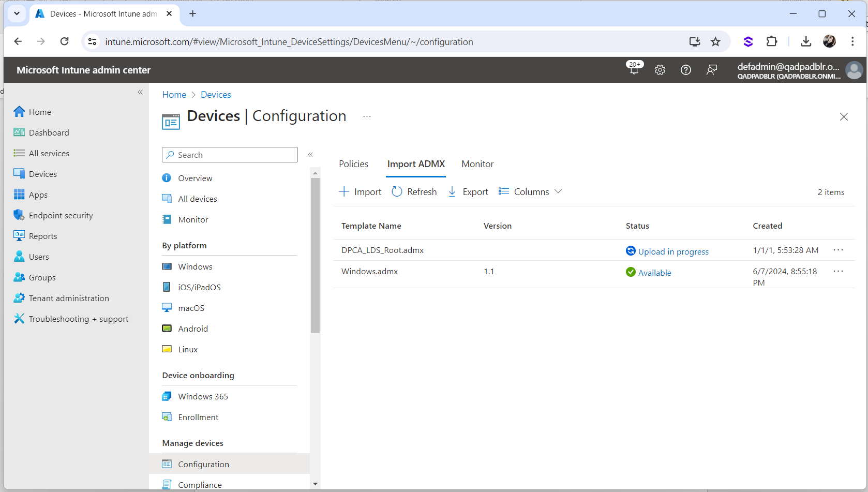Bookmark this page star icon
This screenshot has height=492, width=868.
pyautogui.click(x=715, y=41)
